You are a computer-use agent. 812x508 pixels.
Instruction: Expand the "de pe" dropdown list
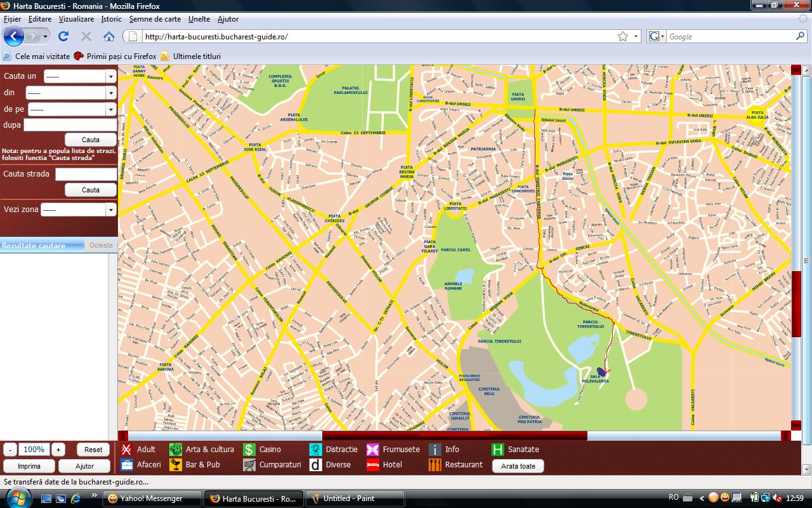click(71, 109)
